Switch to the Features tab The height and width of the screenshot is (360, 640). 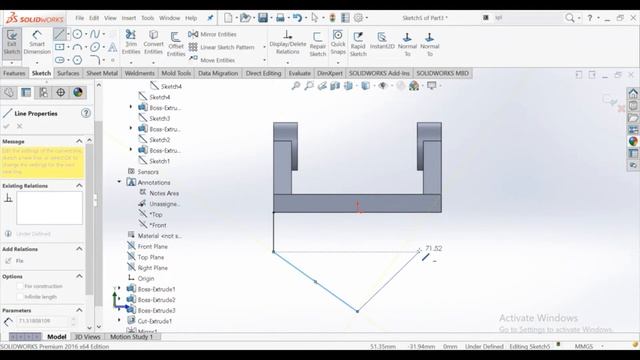click(14, 73)
